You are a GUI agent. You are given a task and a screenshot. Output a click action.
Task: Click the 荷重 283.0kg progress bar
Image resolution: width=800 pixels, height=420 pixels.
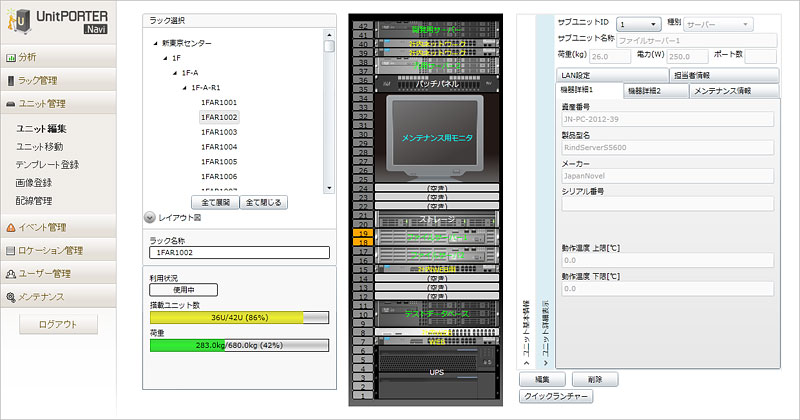tap(239, 345)
